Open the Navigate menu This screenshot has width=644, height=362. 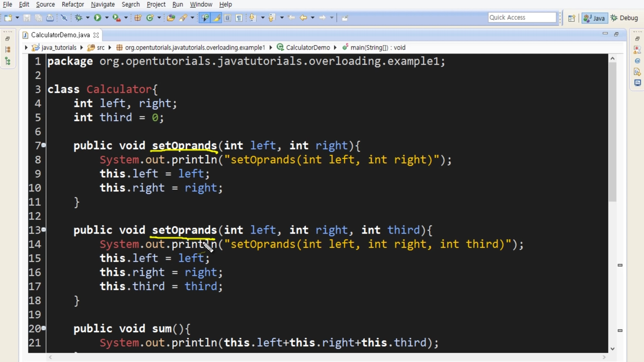(x=103, y=4)
